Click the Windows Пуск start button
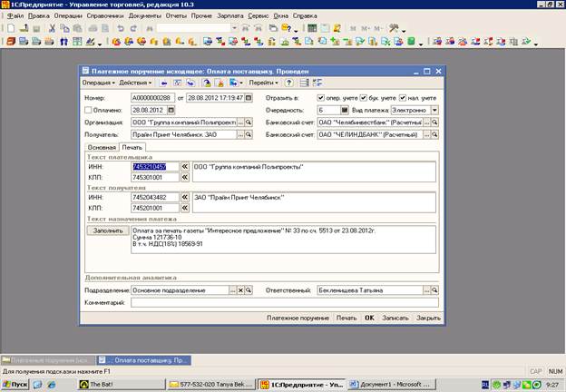This screenshot has width=566, height=392. coord(15,385)
